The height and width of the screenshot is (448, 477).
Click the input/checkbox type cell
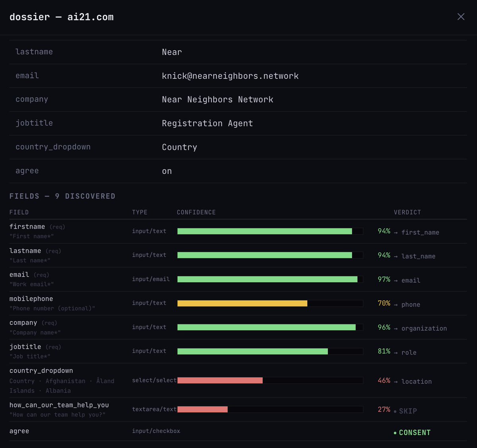pyautogui.click(x=156, y=431)
